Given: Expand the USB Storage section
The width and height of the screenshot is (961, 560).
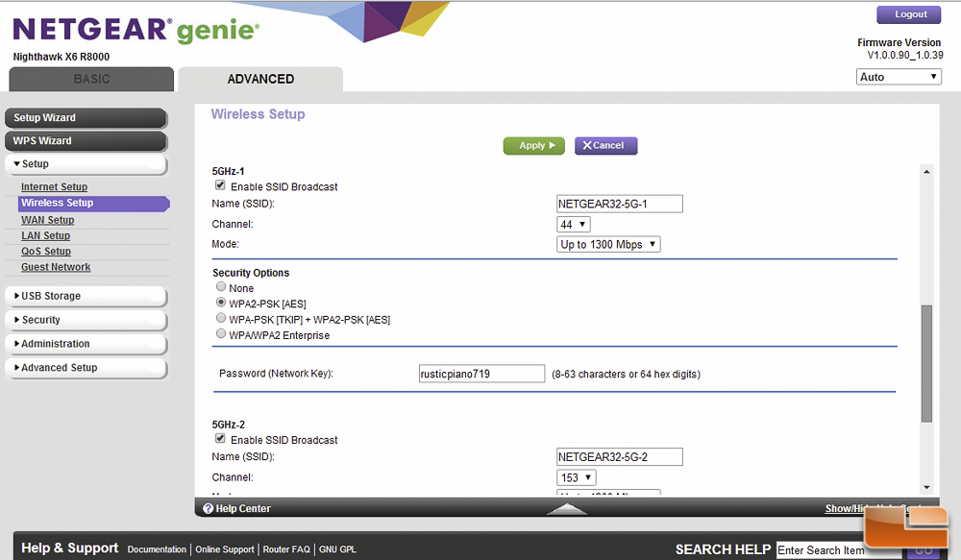Looking at the screenshot, I should tap(86, 296).
